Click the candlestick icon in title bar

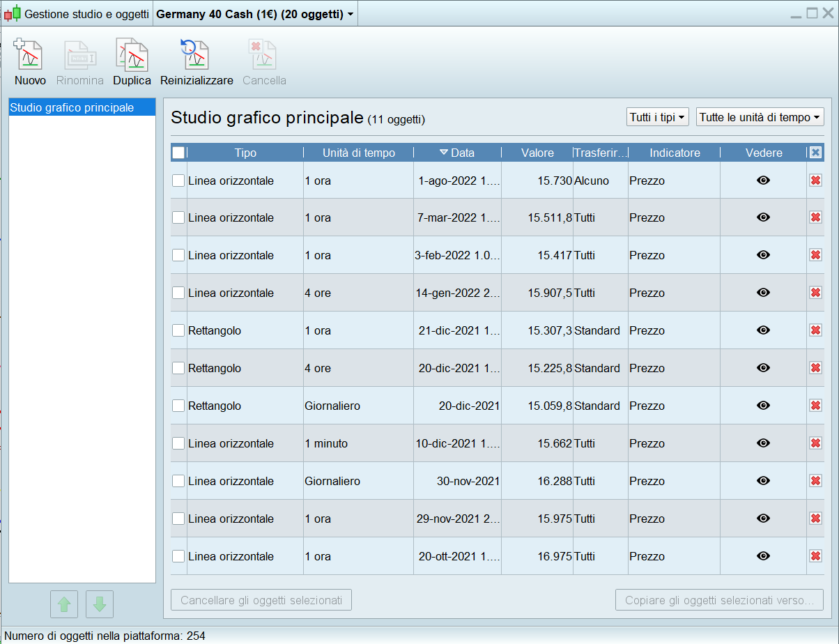coord(12,13)
